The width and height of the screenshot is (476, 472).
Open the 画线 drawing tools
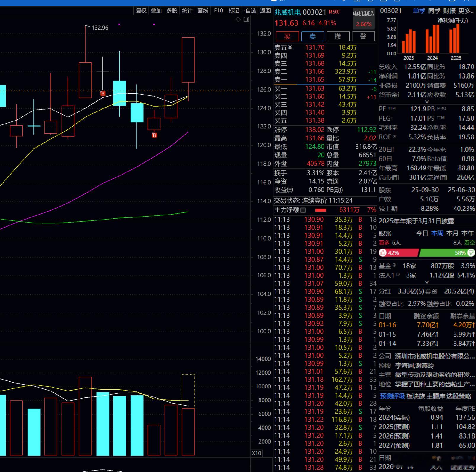pos(203,11)
